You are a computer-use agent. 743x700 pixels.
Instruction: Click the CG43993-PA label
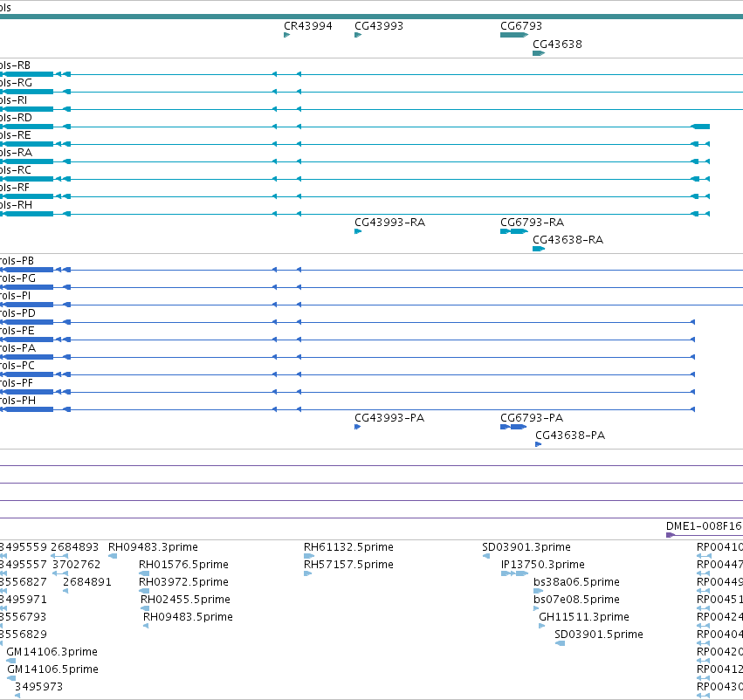point(389,418)
